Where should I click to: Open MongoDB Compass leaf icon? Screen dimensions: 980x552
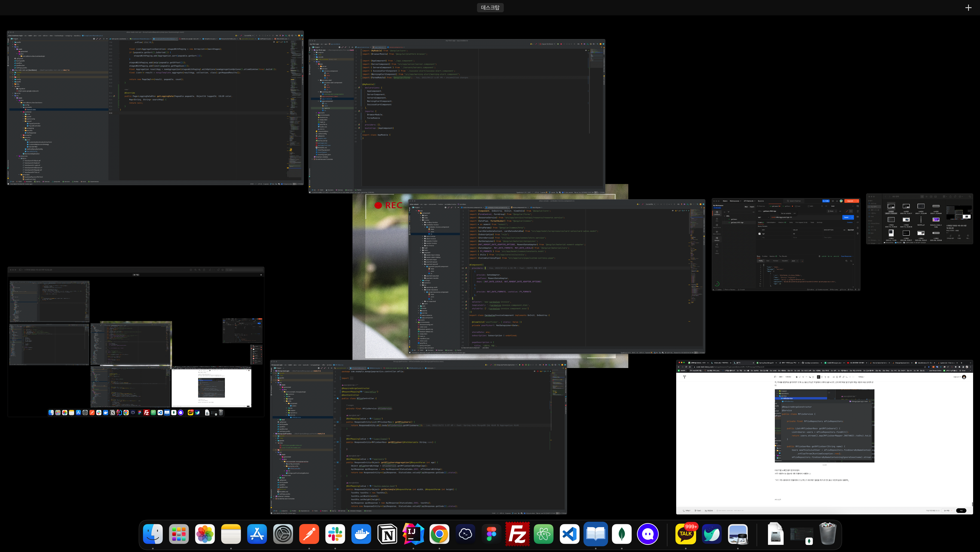pyautogui.click(x=622, y=534)
